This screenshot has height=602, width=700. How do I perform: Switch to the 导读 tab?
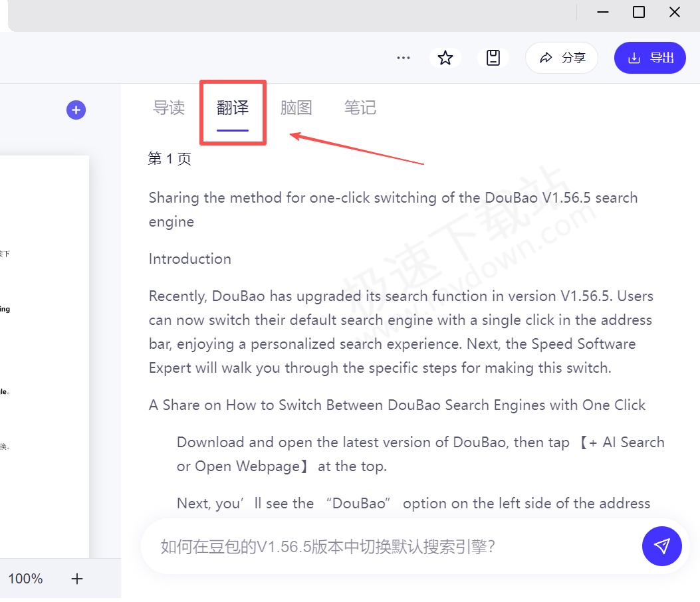point(168,108)
